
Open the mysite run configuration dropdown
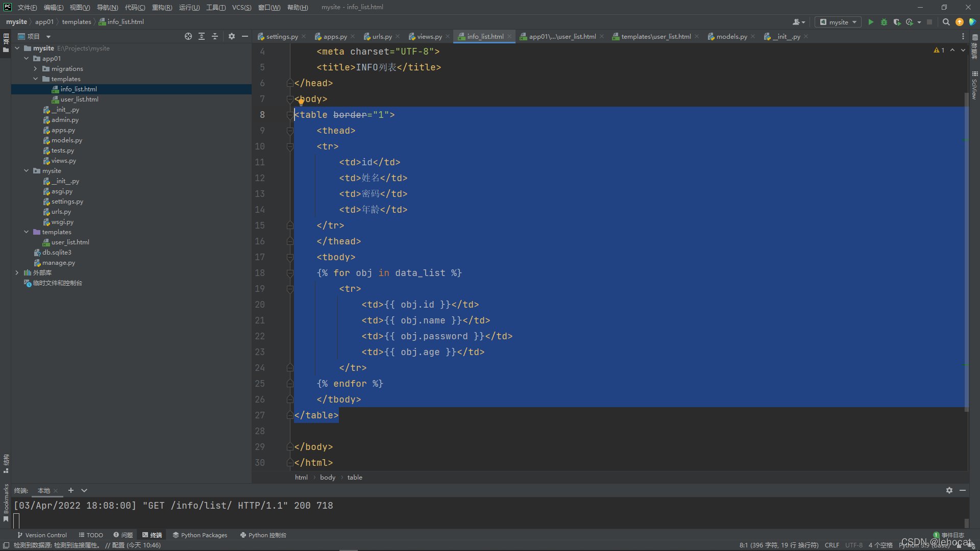tap(838, 22)
